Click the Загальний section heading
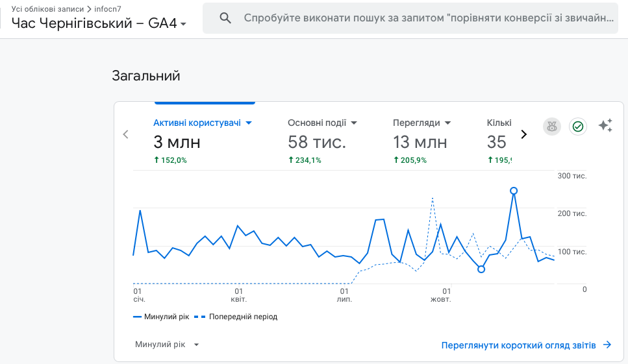Image resolution: width=628 pixels, height=364 pixels. [145, 76]
